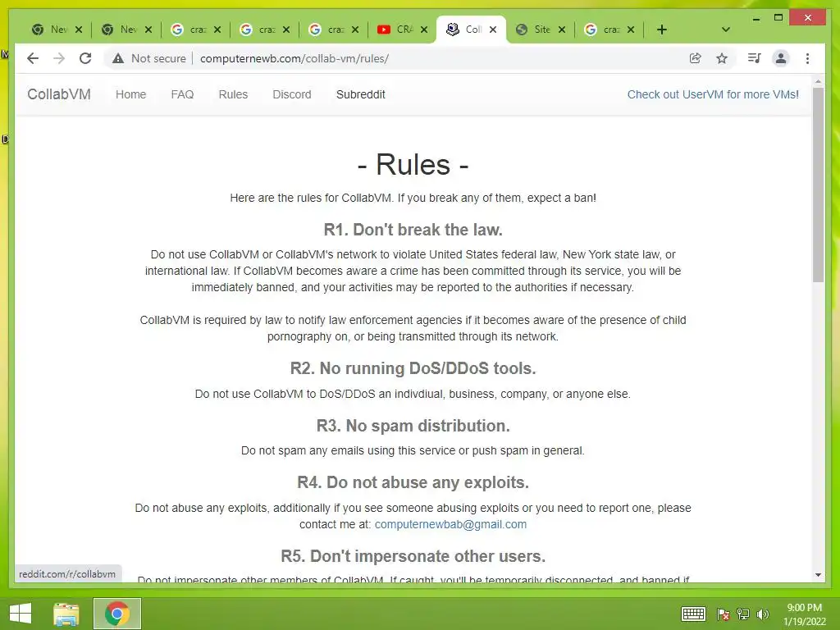The height and width of the screenshot is (630, 840).
Task: Share this page via share icon
Action: click(x=696, y=58)
